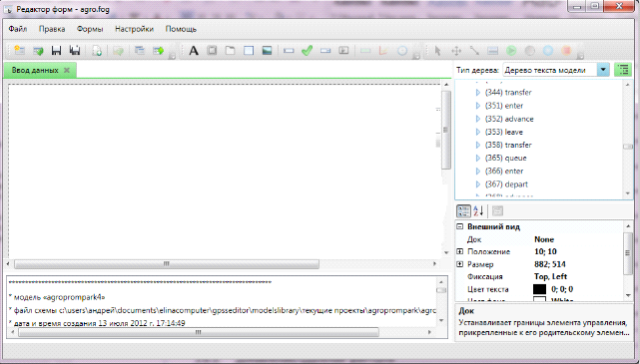This screenshot has width=640, height=364.
Task: Open the Помощь menu
Action: 181,29
